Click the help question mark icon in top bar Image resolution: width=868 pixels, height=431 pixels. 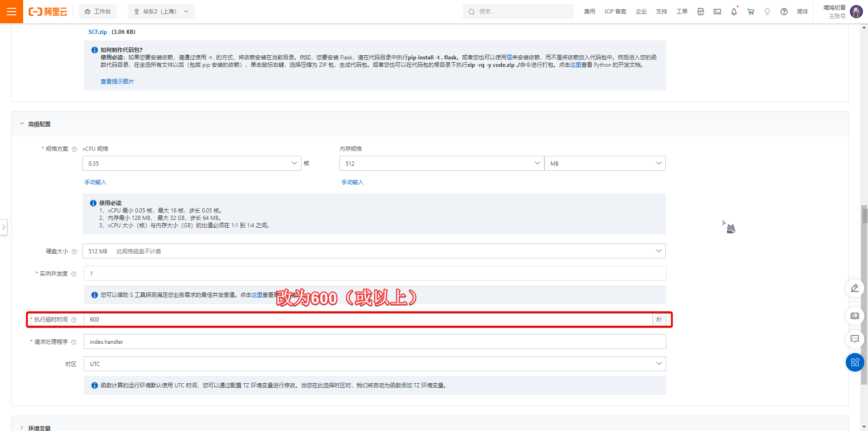point(784,12)
